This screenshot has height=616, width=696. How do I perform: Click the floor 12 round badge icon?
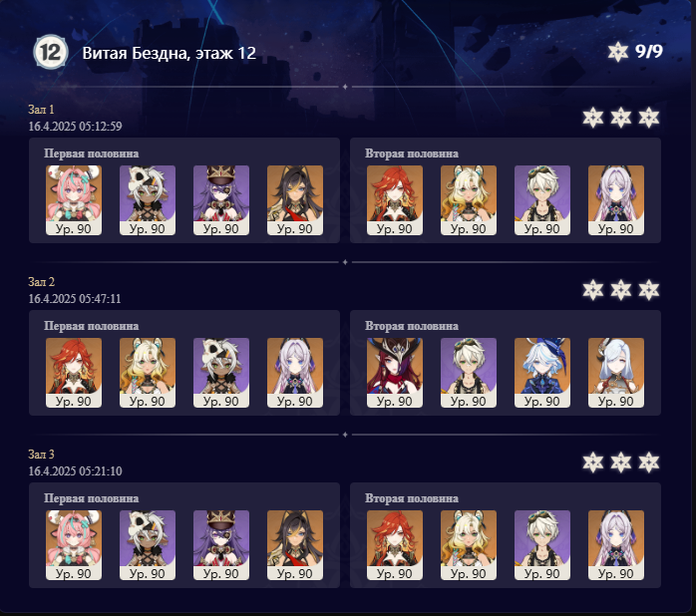pos(51,52)
